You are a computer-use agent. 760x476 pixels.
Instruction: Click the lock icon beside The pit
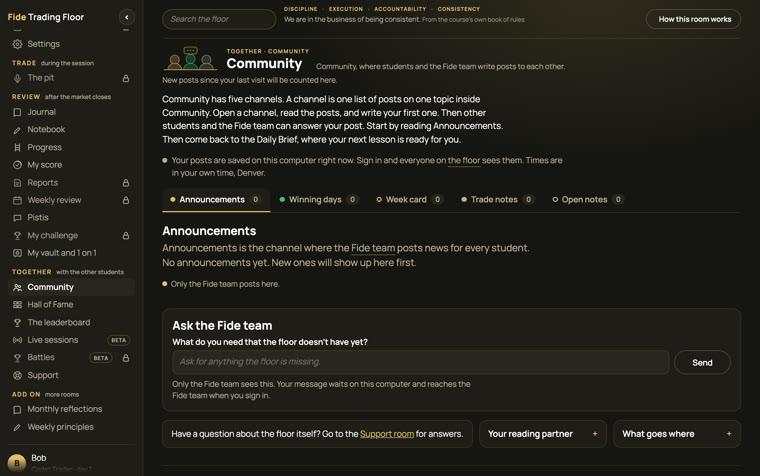126,78
